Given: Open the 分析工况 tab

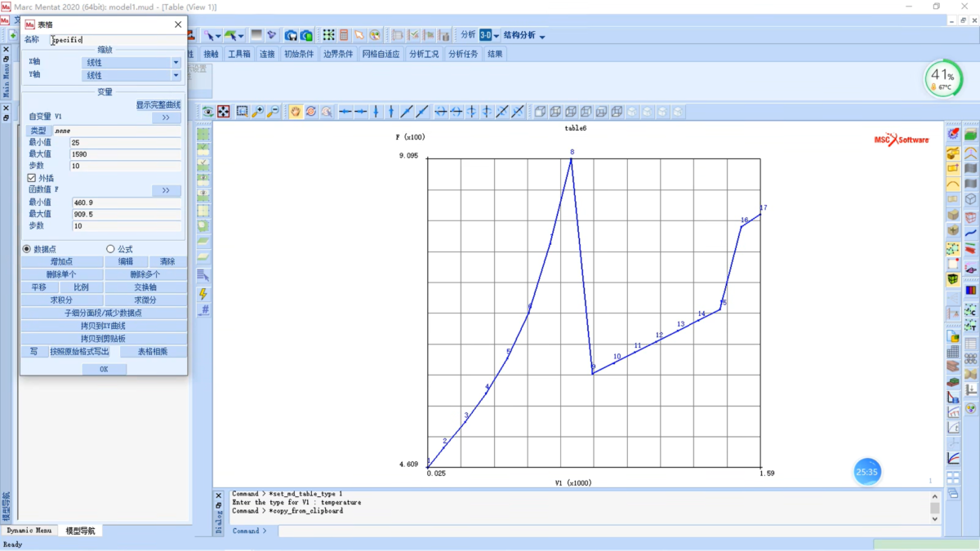Looking at the screenshot, I should pyautogui.click(x=424, y=54).
